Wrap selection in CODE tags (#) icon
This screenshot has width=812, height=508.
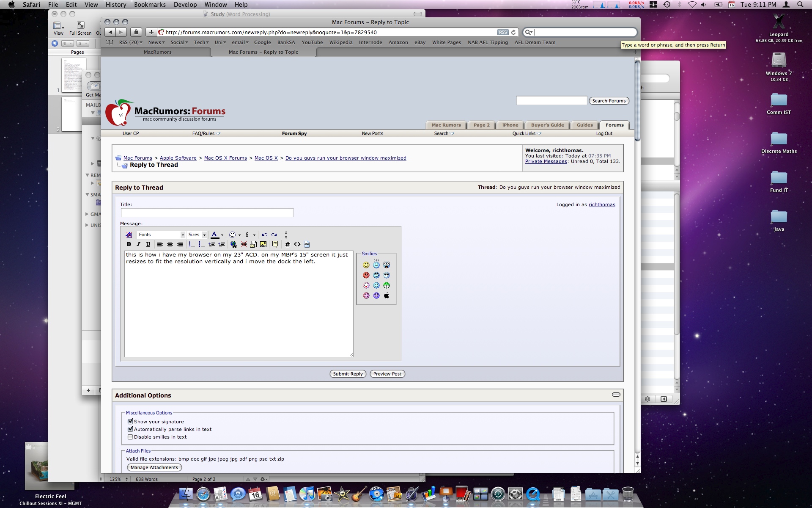(287, 244)
